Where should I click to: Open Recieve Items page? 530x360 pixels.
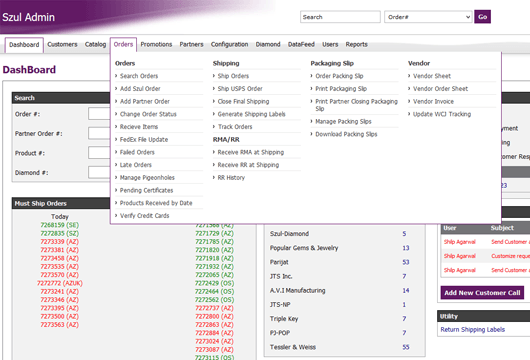click(139, 127)
